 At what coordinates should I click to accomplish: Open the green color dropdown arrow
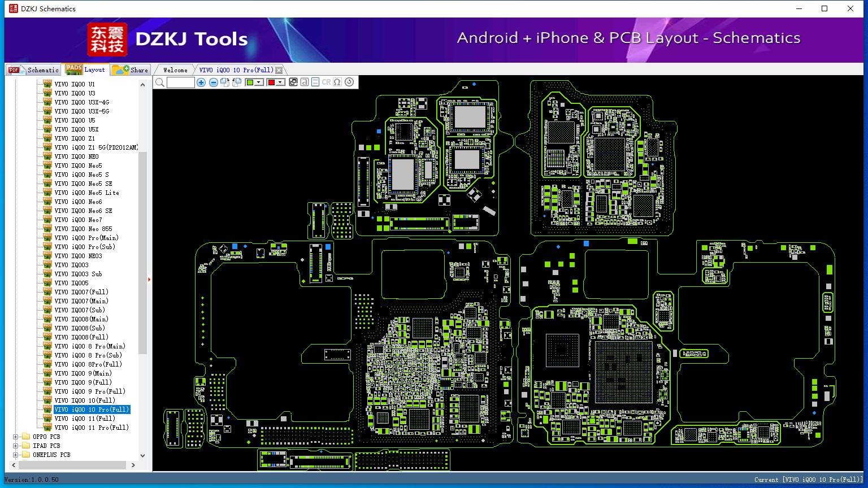[x=259, y=82]
